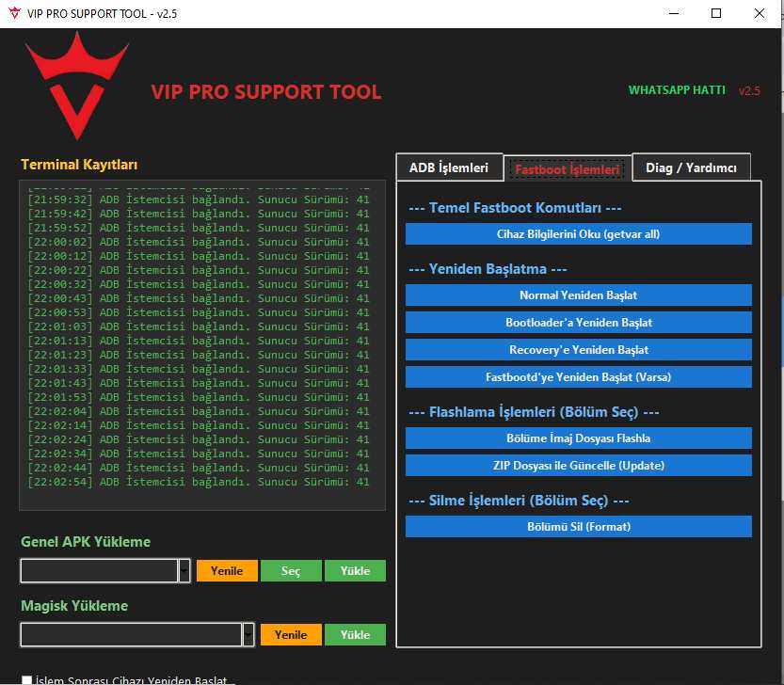Image resolution: width=784 pixels, height=685 pixels.
Task: Minimize the VIP PRO SUPPORT TOOL window
Action: click(674, 13)
